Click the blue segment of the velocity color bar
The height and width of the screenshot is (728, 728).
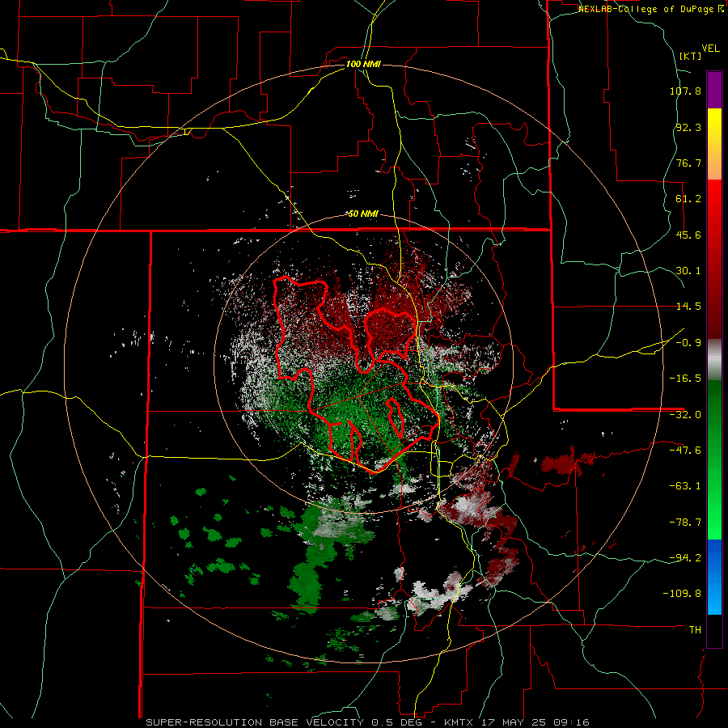click(714, 577)
